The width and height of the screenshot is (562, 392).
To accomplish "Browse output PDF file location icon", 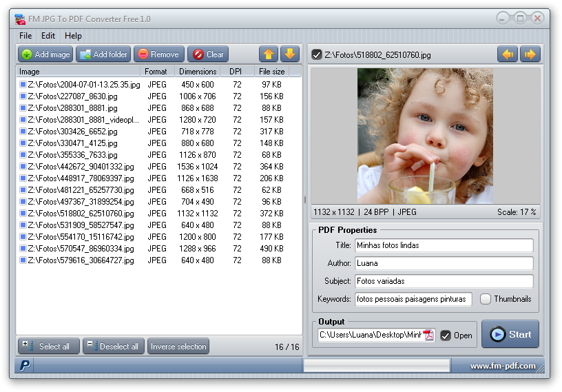I will tap(428, 336).
